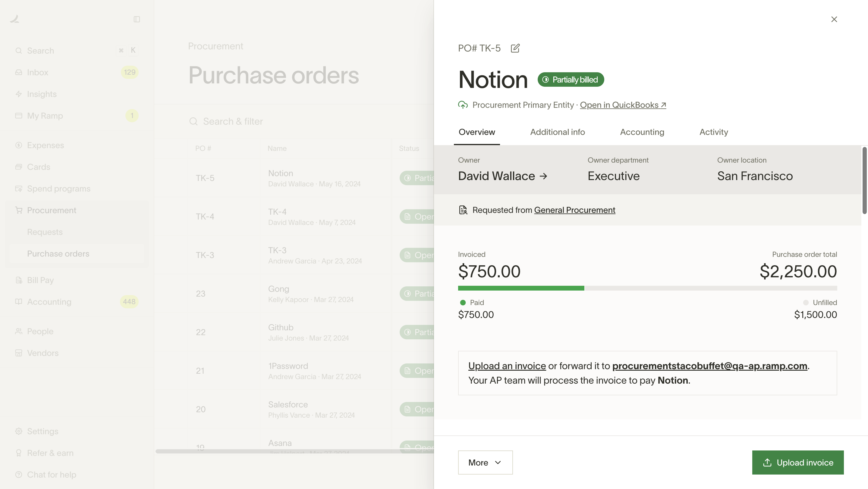Screen dimensions: 868x489
Task: Click the Ramp logo in the sidebar
Action: coord(15,19)
